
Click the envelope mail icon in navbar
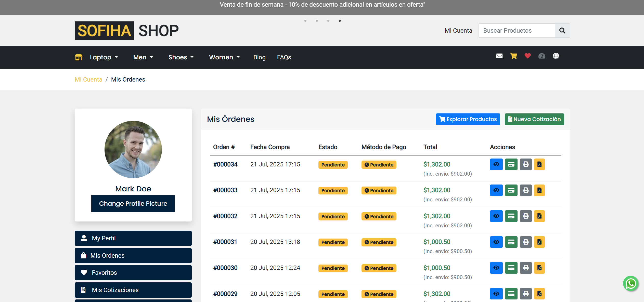499,56
